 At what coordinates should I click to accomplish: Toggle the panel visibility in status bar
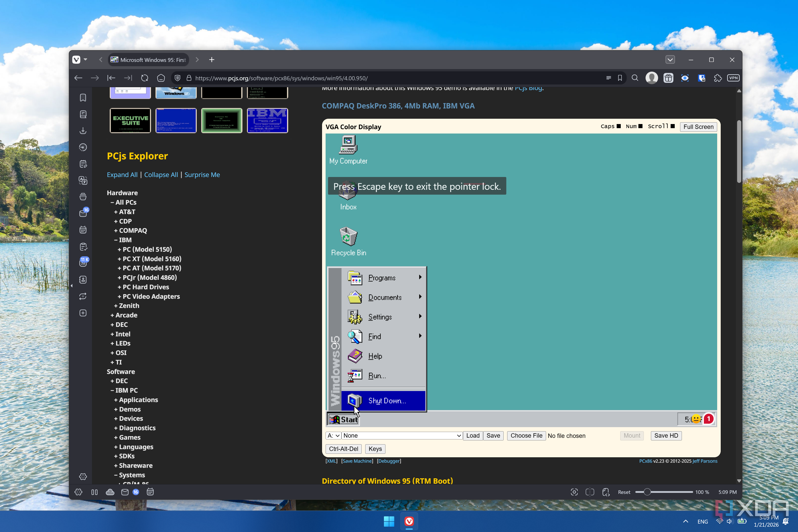point(94,492)
